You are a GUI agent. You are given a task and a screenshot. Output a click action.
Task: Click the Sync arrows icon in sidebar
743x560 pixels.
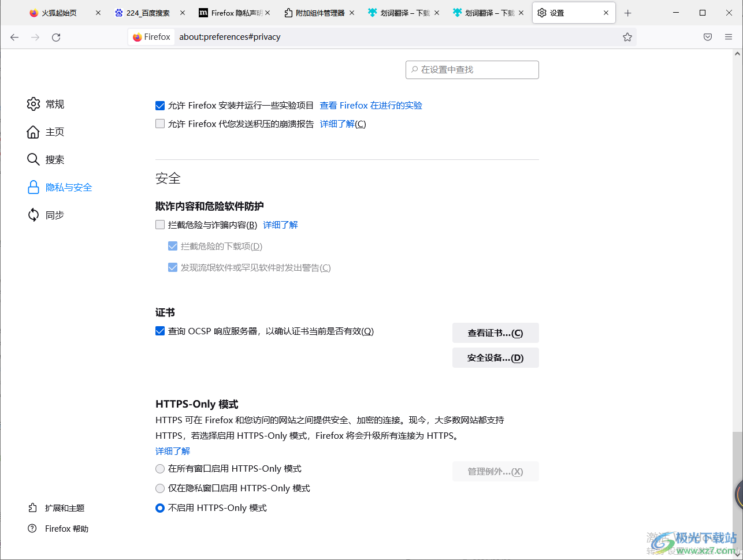point(34,215)
